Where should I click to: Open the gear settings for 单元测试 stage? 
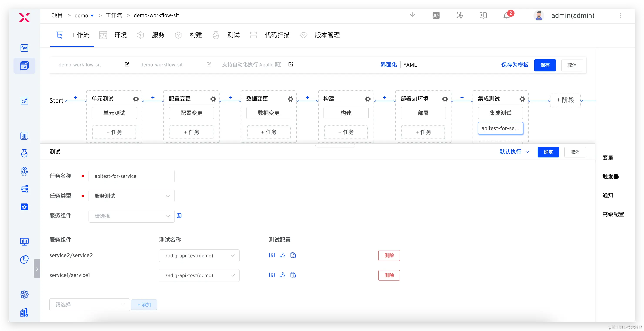[136, 99]
